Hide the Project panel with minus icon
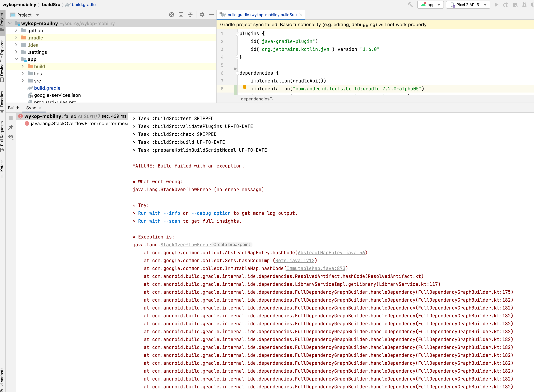This screenshot has width=534, height=392. (x=211, y=15)
